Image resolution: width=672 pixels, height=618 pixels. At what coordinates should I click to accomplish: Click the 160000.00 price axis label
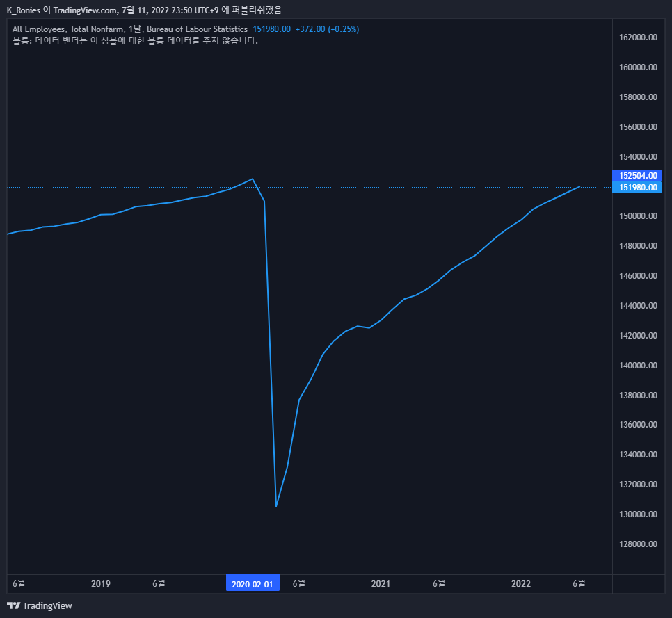point(638,67)
